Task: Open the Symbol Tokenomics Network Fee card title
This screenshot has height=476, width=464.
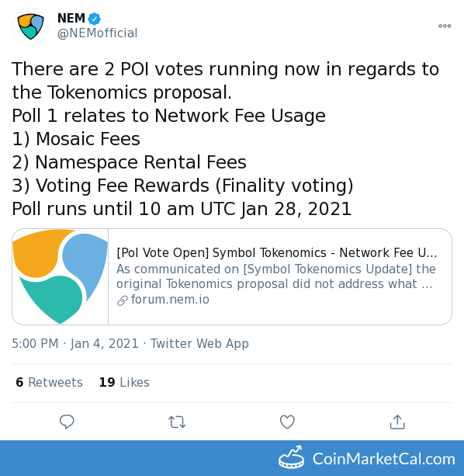Action: pyautogui.click(x=276, y=252)
